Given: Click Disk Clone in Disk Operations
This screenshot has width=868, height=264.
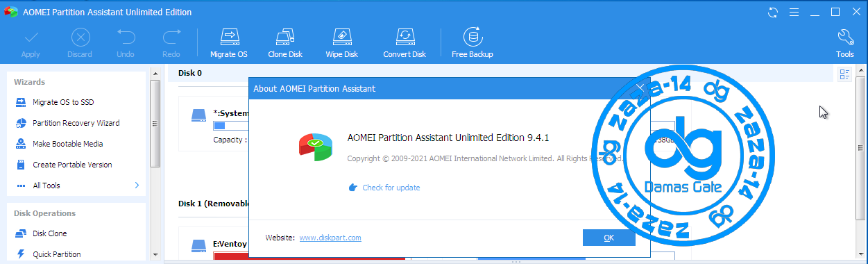Looking at the screenshot, I should [41, 233].
